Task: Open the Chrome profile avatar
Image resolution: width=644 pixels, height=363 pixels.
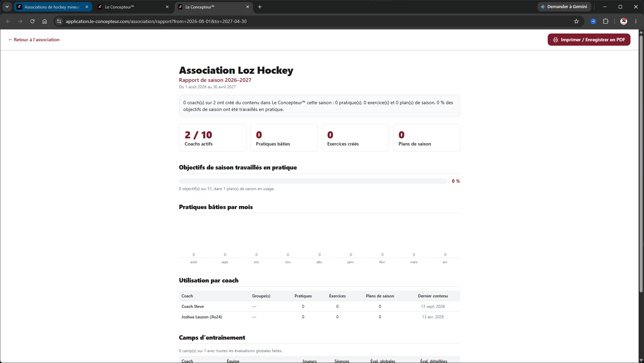Action: click(x=624, y=21)
